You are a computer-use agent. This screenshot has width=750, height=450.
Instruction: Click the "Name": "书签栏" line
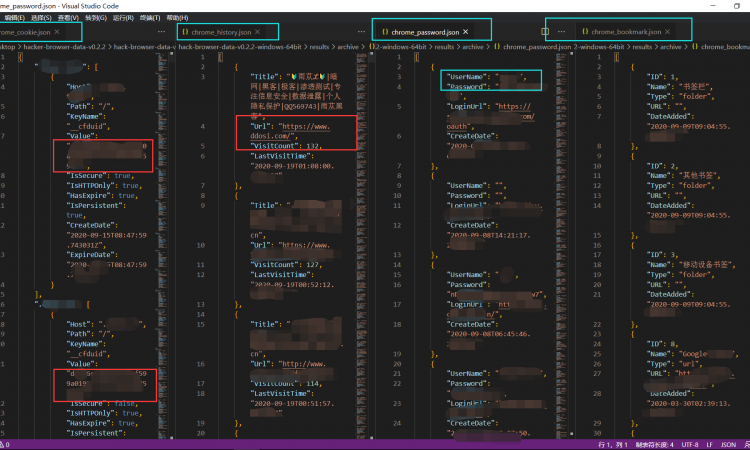[x=680, y=87]
